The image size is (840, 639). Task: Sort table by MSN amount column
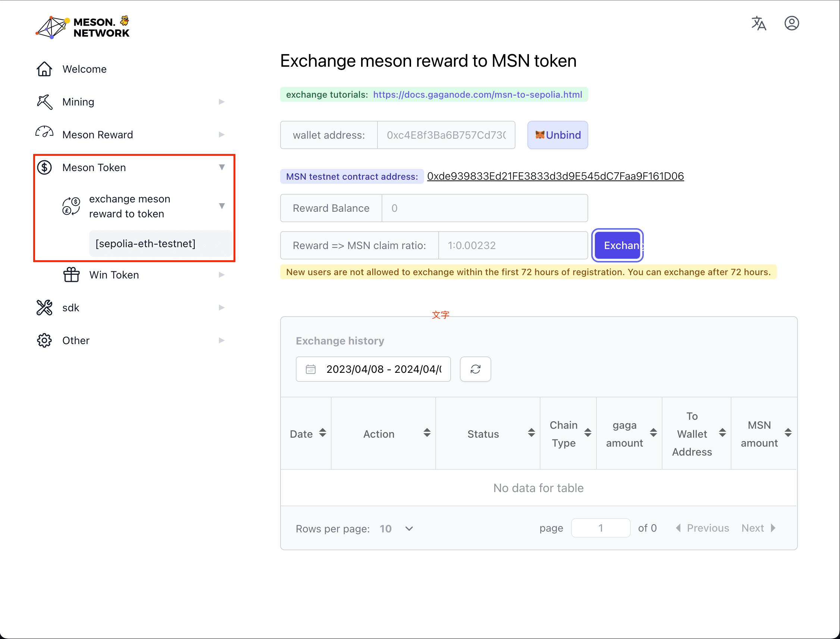pyautogui.click(x=788, y=433)
